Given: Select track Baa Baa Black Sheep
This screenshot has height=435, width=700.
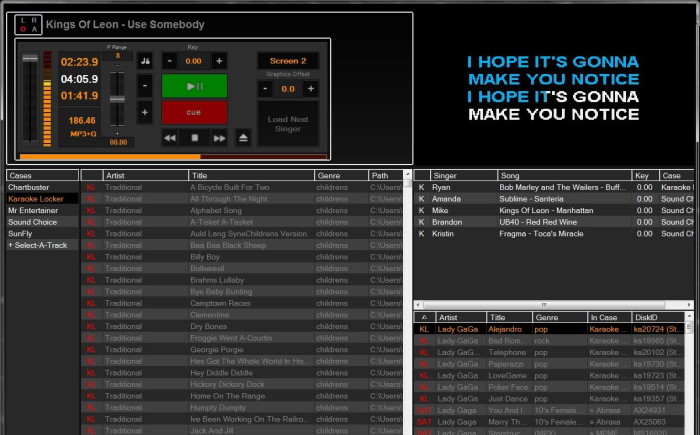Looking at the screenshot, I should click(242, 245).
